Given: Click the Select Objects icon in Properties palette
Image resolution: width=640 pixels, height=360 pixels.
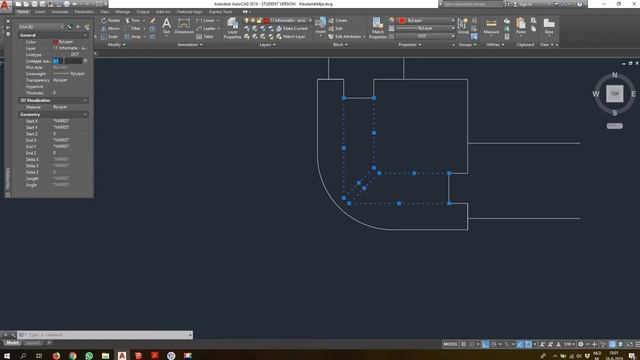Looking at the screenshot, I should click(x=78, y=27).
